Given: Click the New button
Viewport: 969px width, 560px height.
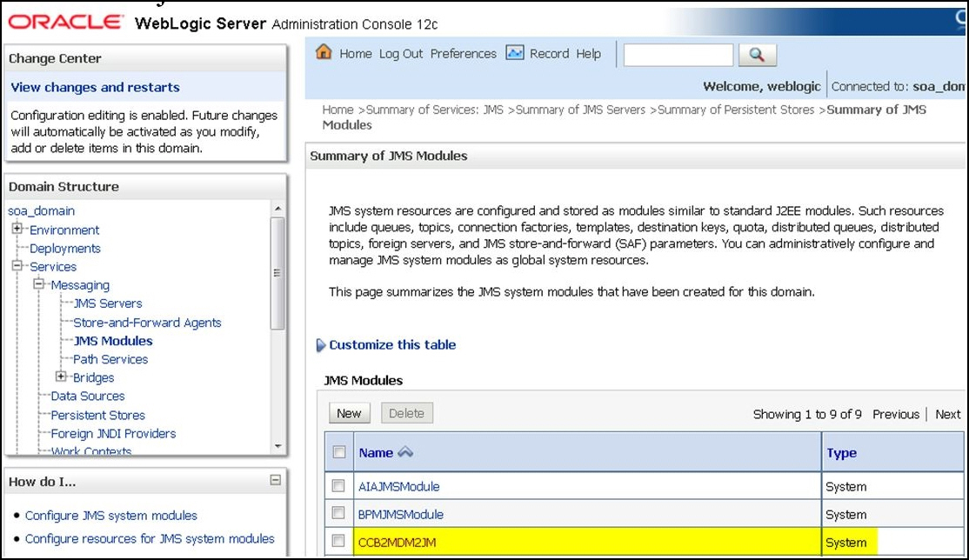Looking at the screenshot, I should pyautogui.click(x=349, y=413).
